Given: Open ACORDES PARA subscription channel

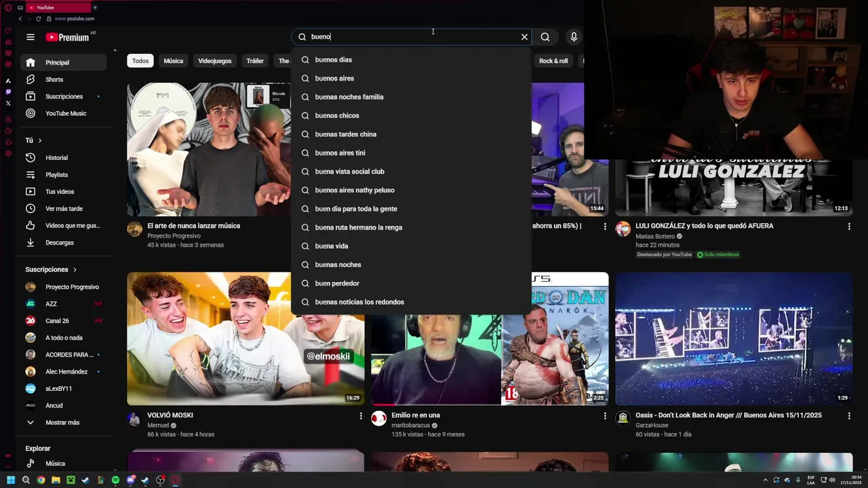Looking at the screenshot, I should pos(64,354).
